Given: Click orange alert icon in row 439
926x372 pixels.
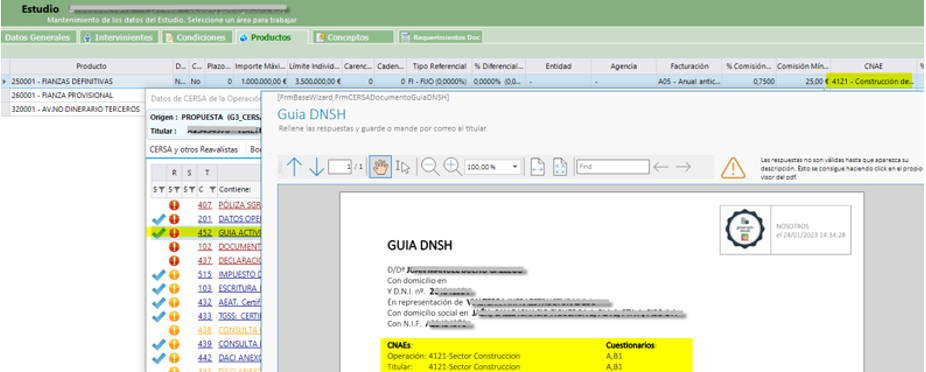Looking at the screenshot, I should coord(174,344).
